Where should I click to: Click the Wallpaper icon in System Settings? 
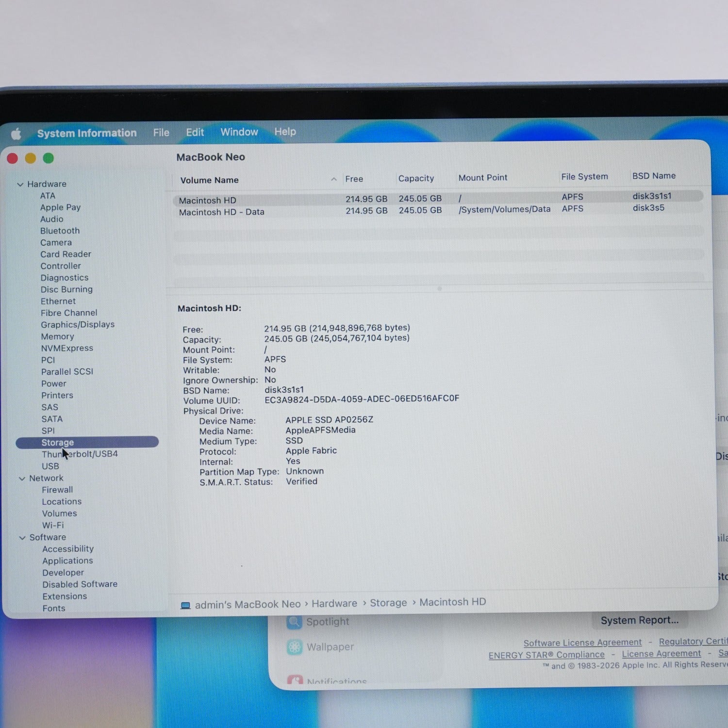click(x=295, y=647)
